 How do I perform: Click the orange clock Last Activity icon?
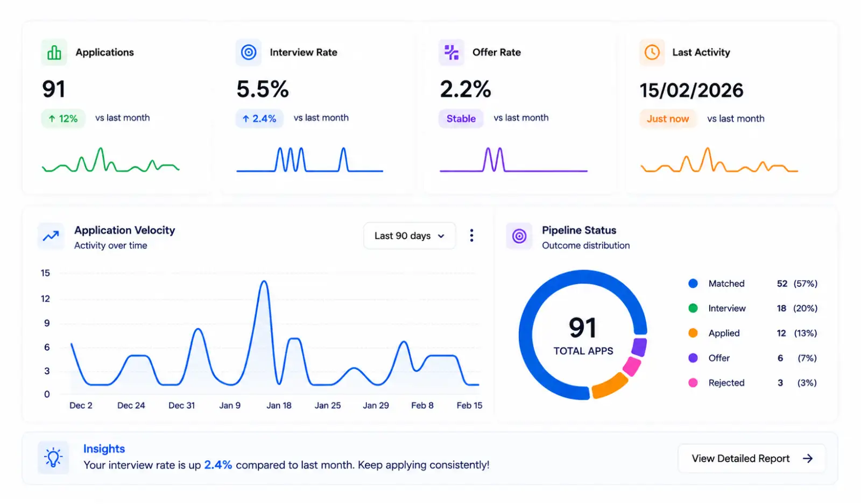(652, 52)
